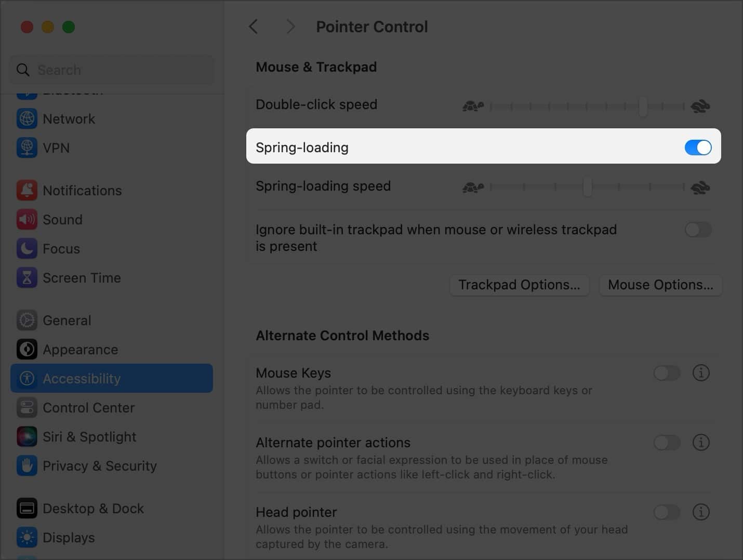Select Notifications in sidebar
Viewport: 743px width, 560px height.
point(112,191)
